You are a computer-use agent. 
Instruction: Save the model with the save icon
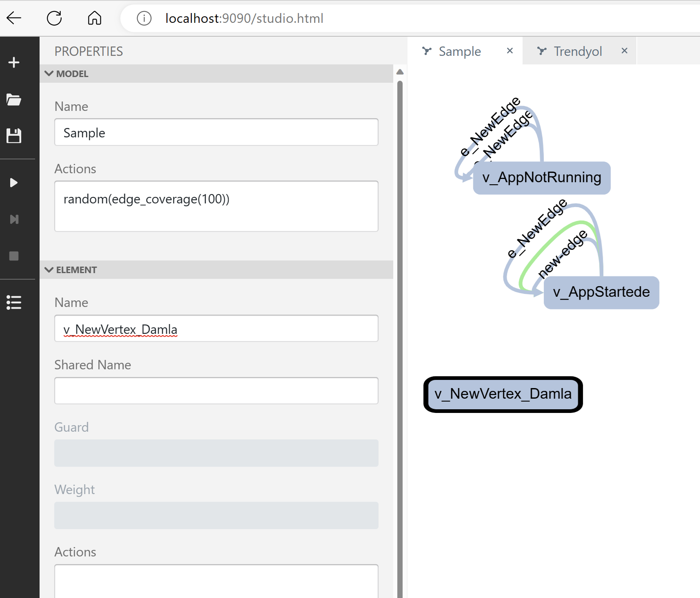tap(14, 135)
